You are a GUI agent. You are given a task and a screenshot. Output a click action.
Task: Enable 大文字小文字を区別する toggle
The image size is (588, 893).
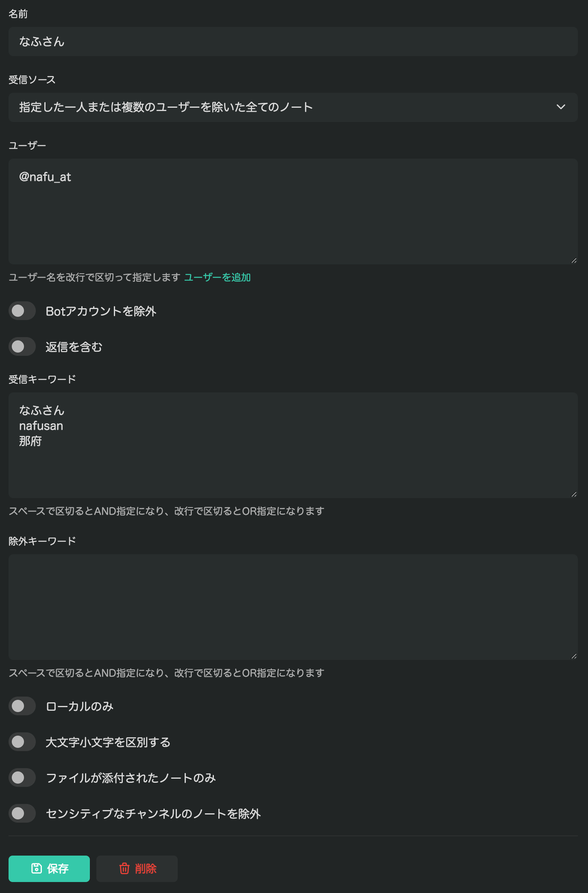(22, 742)
